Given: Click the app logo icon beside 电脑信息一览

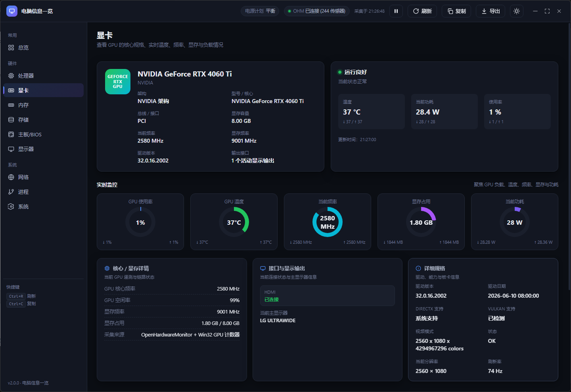Looking at the screenshot, I should tap(12, 11).
